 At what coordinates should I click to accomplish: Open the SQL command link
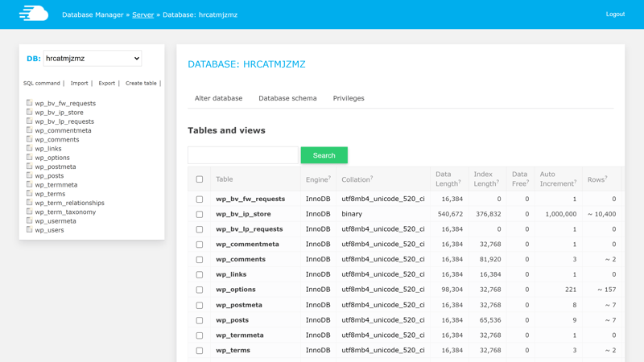42,84
